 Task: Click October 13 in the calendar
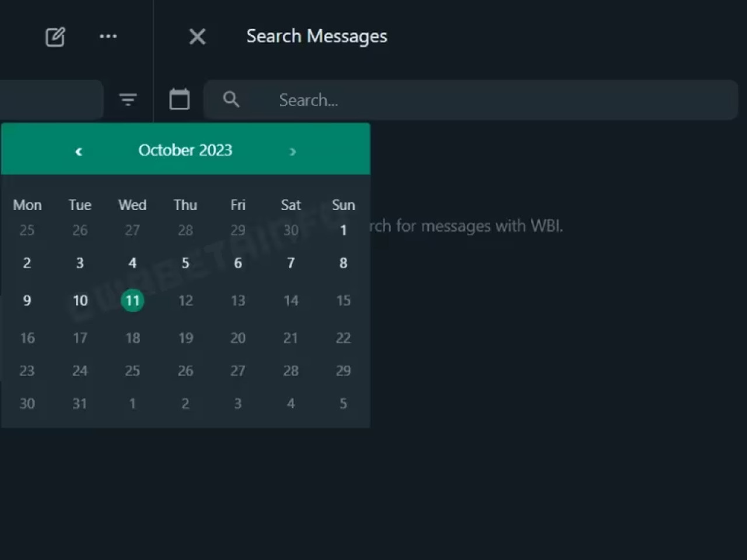click(x=238, y=300)
